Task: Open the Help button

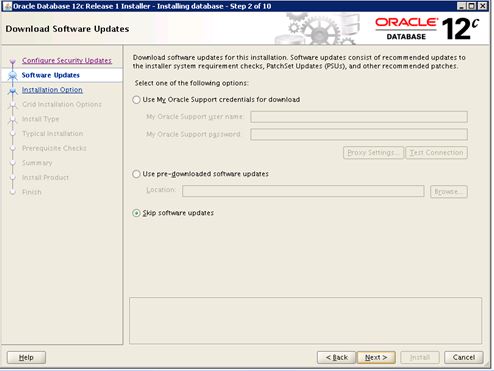Action: click(26, 358)
